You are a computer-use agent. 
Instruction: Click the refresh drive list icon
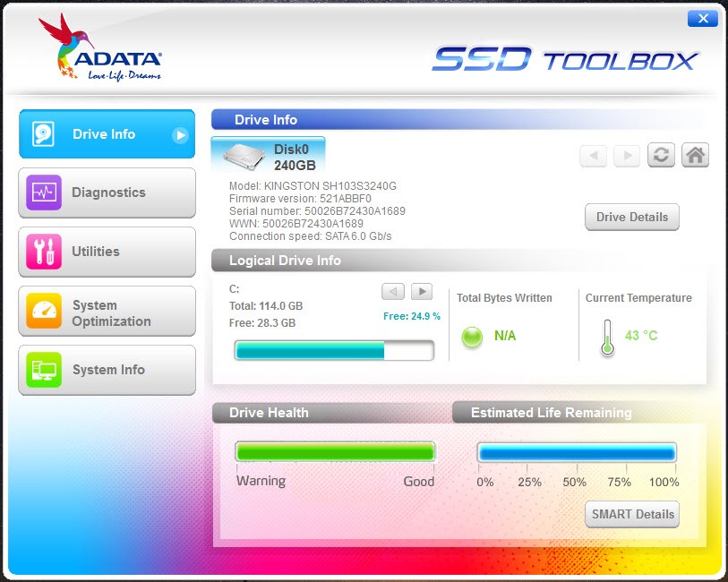[x=661, y=155]
